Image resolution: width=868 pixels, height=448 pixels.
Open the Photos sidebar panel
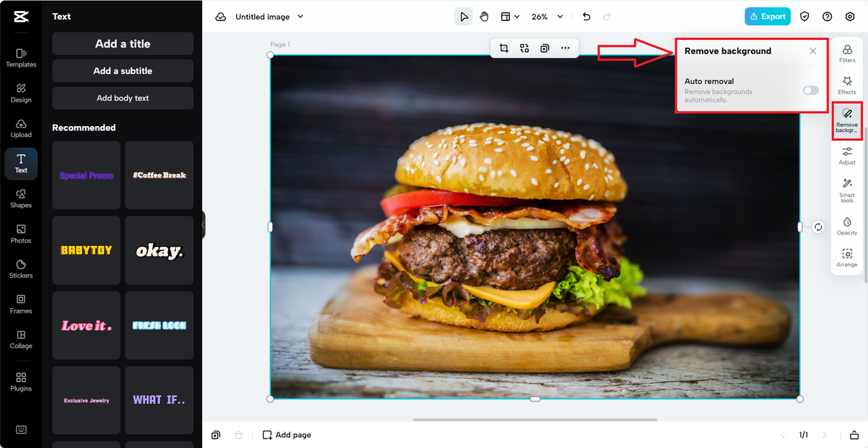[x=21, y=234]
